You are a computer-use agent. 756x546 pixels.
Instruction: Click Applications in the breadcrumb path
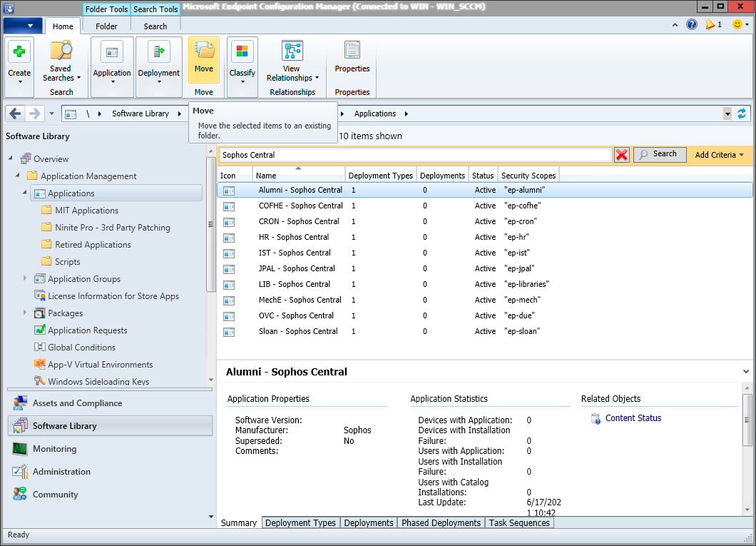pos(374,113)
